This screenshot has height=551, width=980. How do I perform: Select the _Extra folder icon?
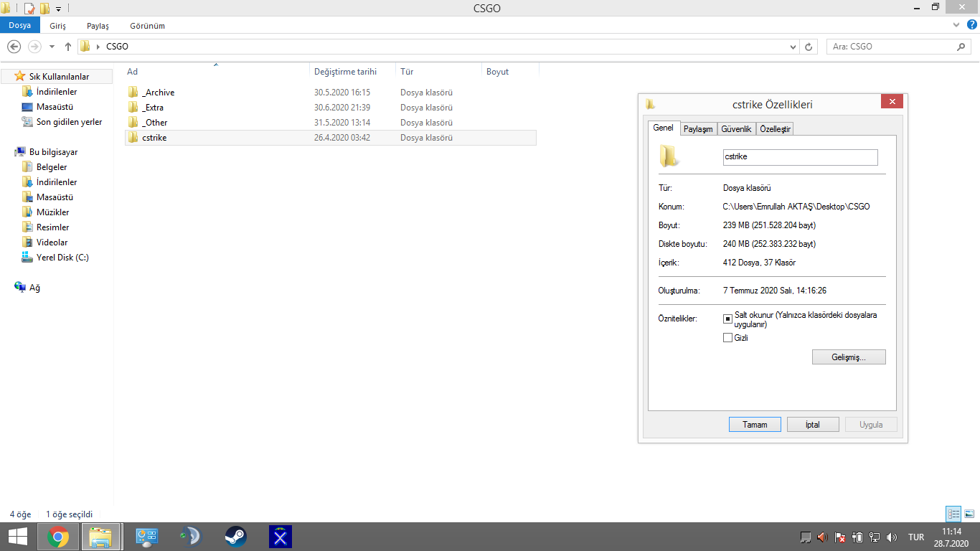[133, 108]
